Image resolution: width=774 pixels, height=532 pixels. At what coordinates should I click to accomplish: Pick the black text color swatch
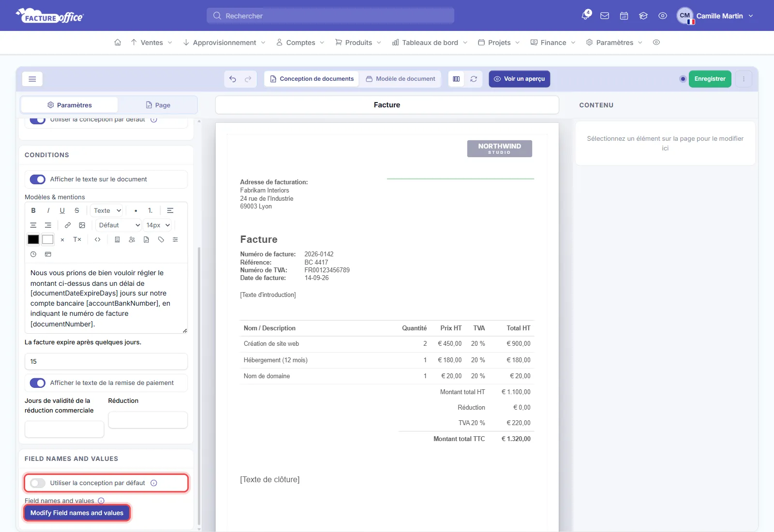click(33, 239)
